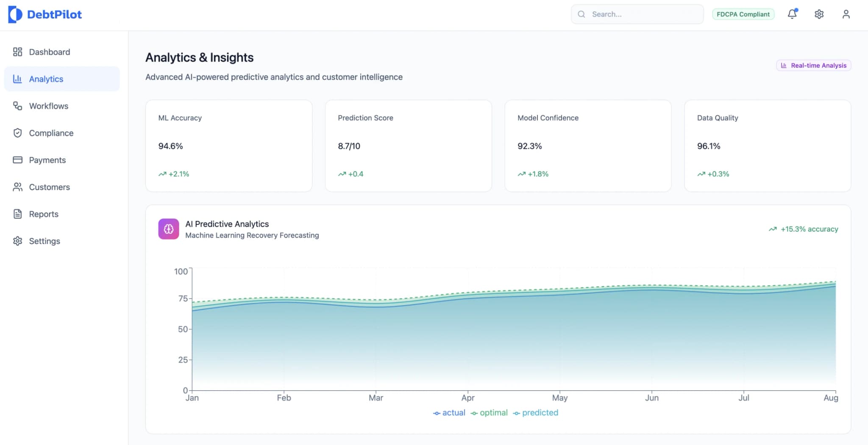Click the Dashboard grid icon in sidebar

[x=17, y=52]
